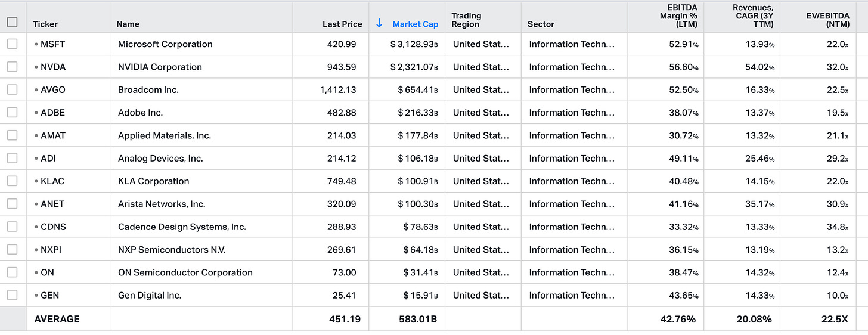Screen dimensions: 868x335
Task: Check the KLAC row checkbox
Action: (x=12, y=181)
